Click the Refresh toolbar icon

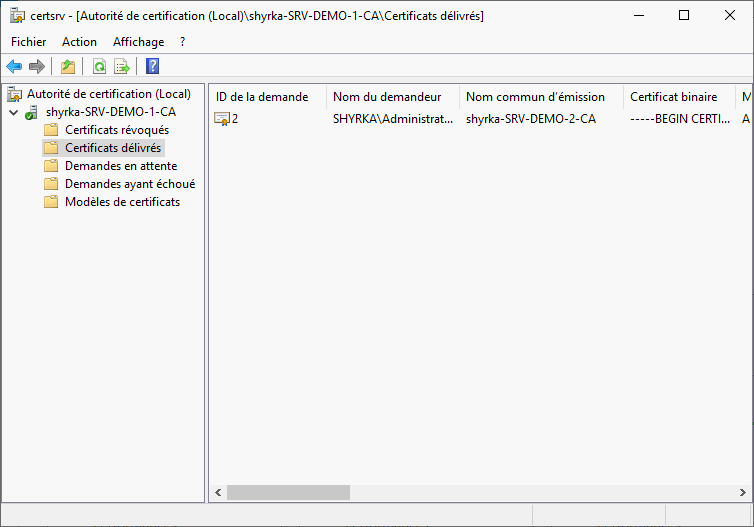(99, 67)
